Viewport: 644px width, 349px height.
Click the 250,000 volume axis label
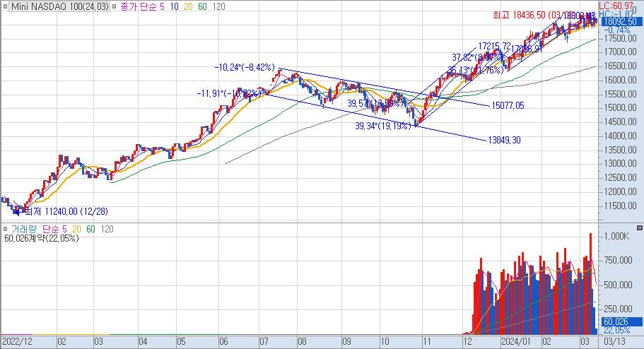coord(618,309)
